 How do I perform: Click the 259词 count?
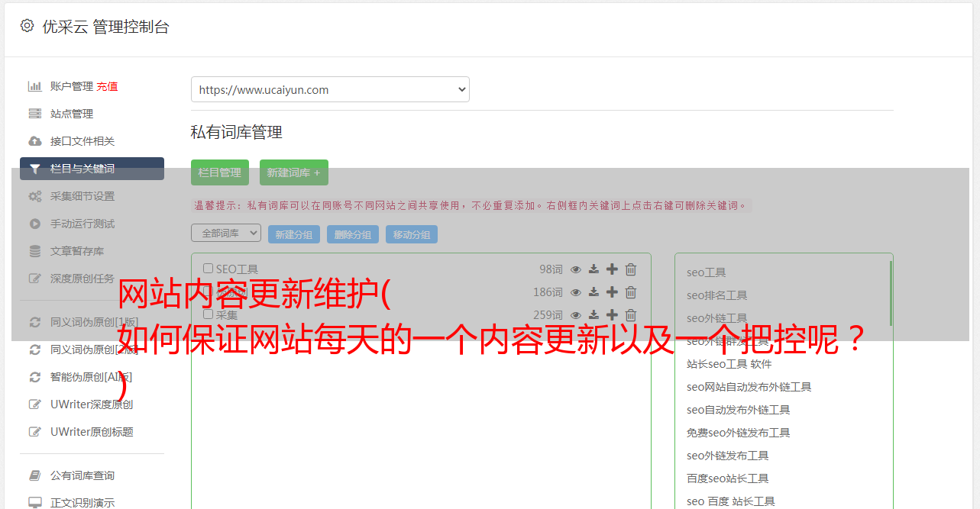pos(548,315)
